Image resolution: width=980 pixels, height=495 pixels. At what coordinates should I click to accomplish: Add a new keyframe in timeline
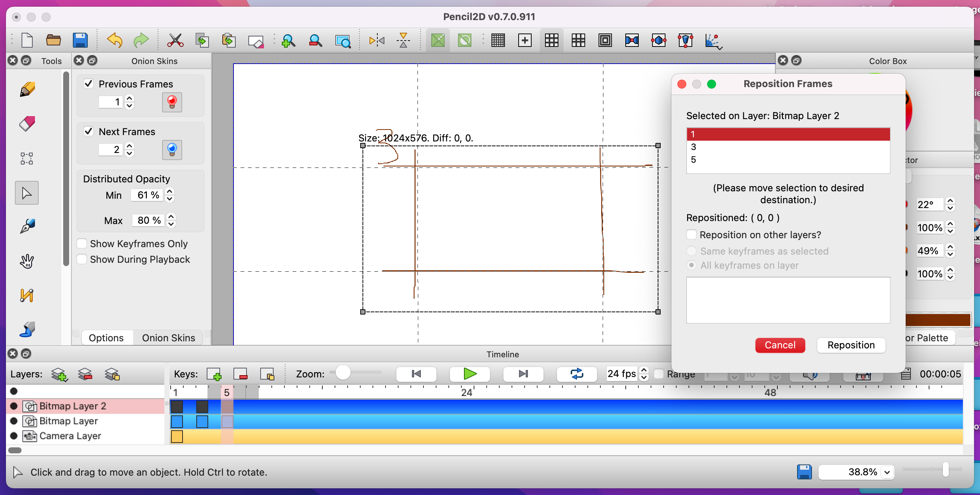click(x=214, y=374)
